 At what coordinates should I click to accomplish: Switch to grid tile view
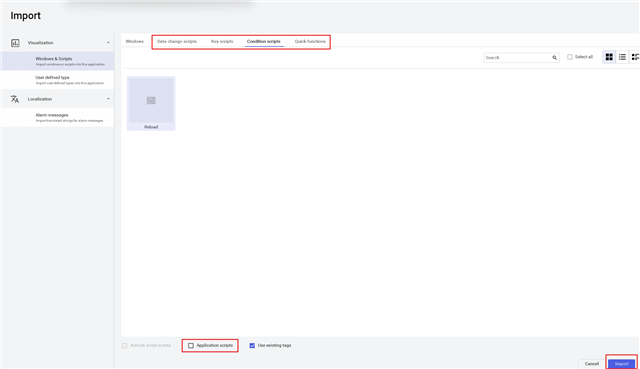[609, 57]
